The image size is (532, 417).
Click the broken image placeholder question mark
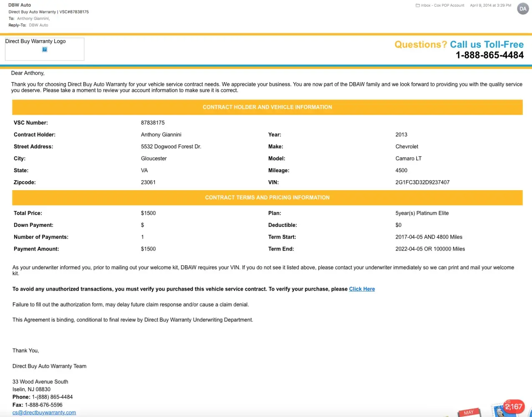(45, 49)
